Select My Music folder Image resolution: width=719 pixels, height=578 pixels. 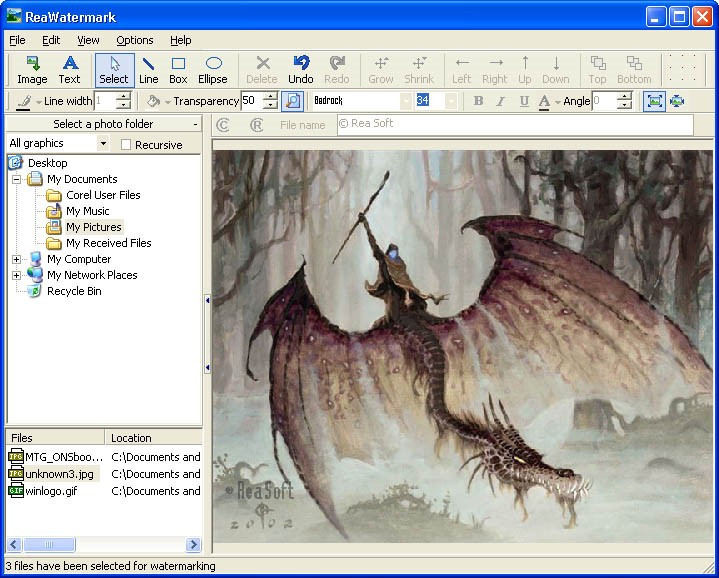pos(88,211)
